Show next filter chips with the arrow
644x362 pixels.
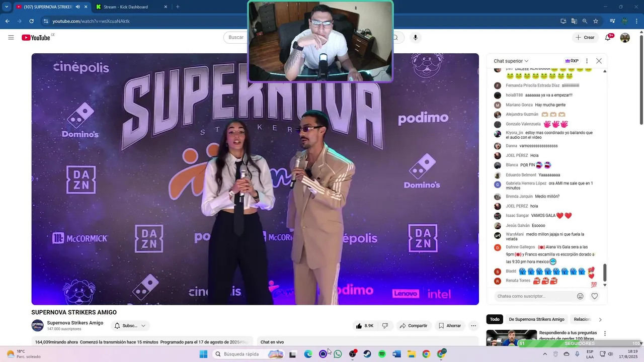pyautogui.click(x=600, y=319)
